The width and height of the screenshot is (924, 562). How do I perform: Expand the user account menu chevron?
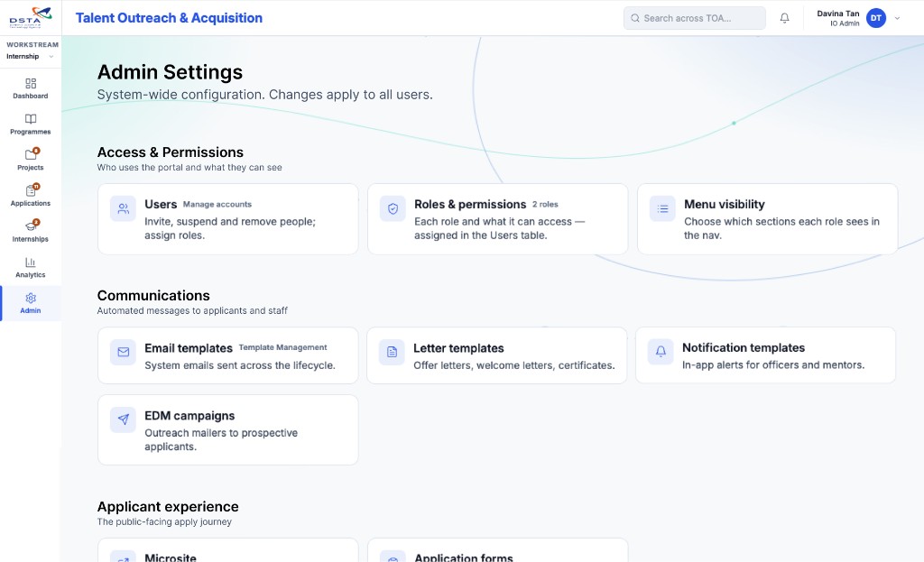click(898, 18)
